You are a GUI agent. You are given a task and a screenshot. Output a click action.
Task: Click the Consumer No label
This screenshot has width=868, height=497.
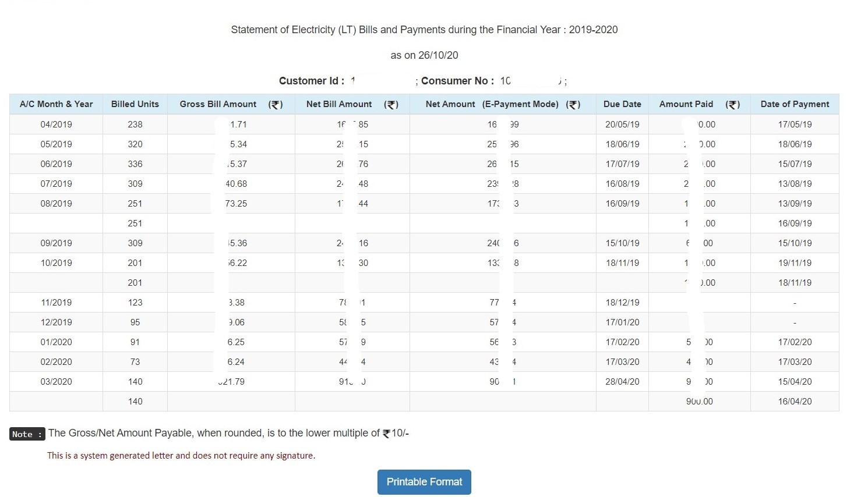[x=457, y=81]
